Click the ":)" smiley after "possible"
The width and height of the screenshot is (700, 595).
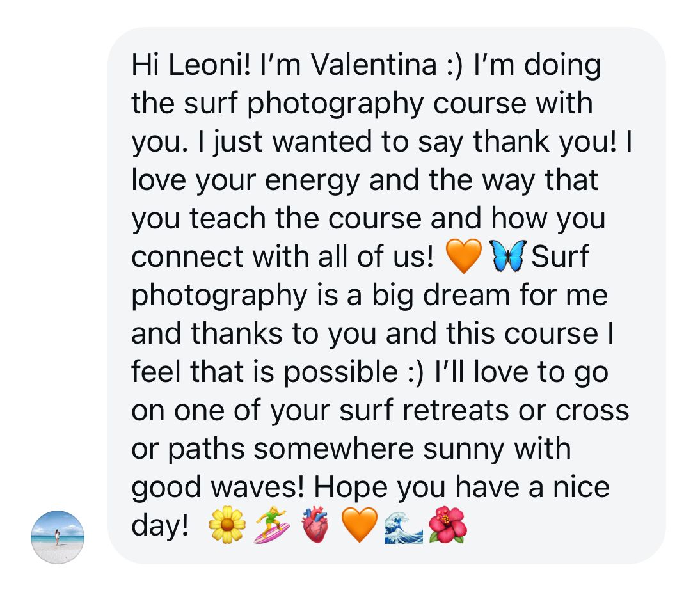click(x=410, y=372)
